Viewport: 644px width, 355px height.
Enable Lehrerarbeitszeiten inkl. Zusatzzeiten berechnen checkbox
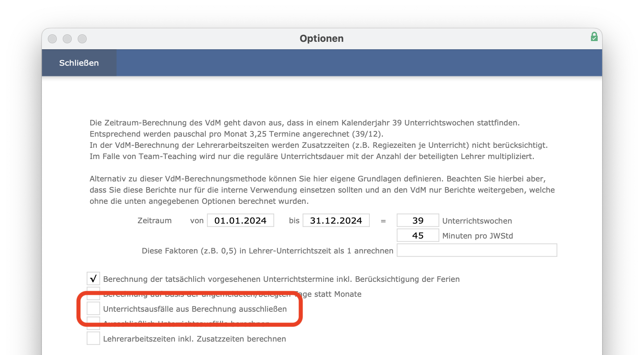[93, 338]
